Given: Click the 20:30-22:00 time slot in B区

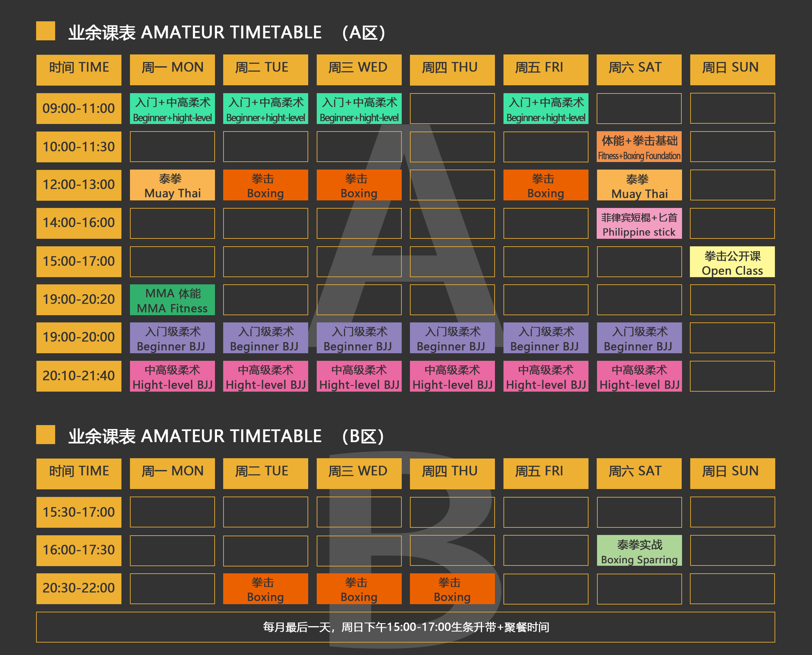Looking at the screenshot, I should tap(79, 589).
